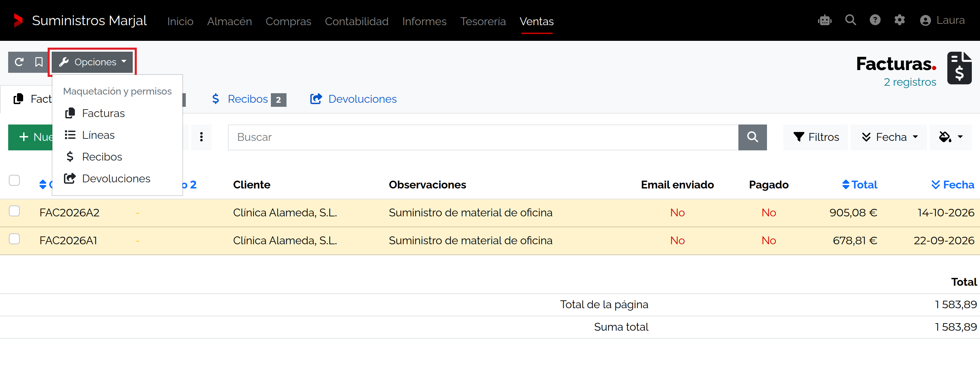The height and width of the screenshot is (381, 980).
Task: Open the paint bucket color filter dropdown
Action: 950,137
